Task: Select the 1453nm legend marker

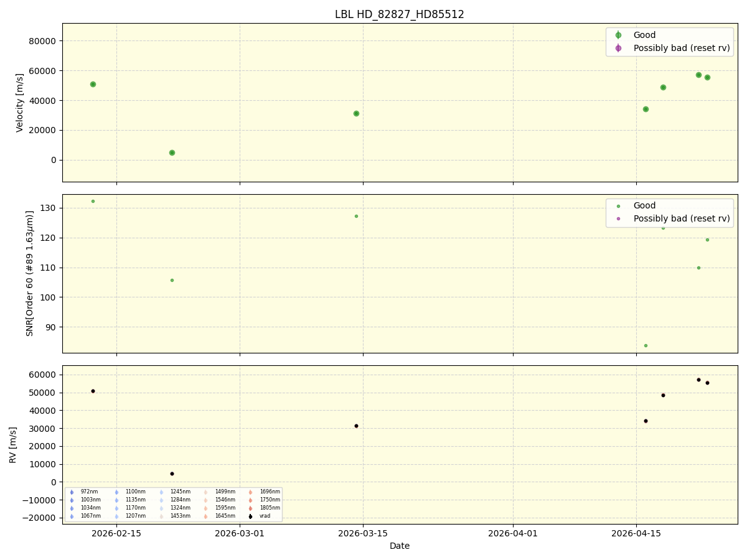Action: [x=161, y=516]
